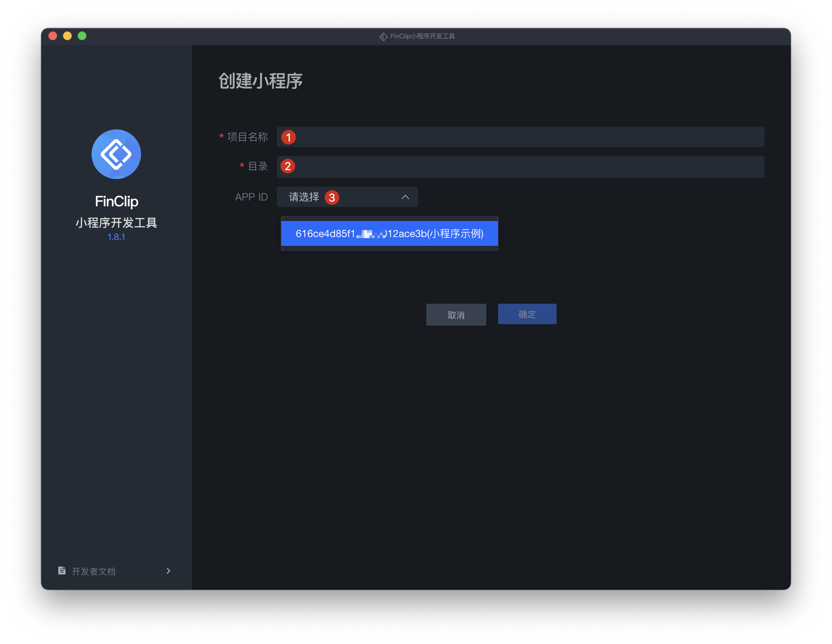Image resolution: width=832 pixels, height=644 pixels.
Task: Click the green macOS zoom window button
Action: coord(82,36)
